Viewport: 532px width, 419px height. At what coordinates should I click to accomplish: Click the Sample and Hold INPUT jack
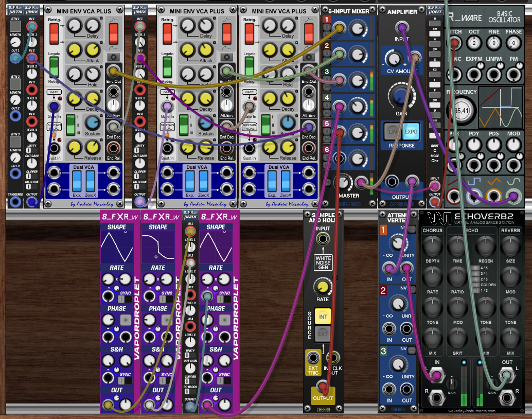[323, 239]
